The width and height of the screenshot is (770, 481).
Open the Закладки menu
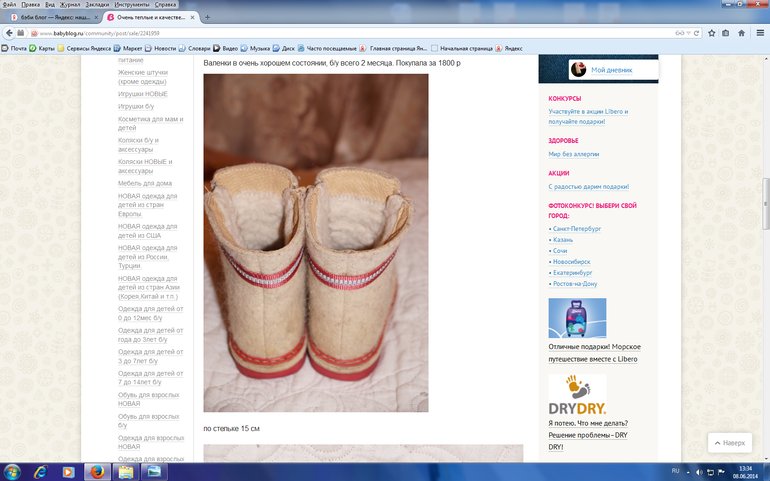tap(97, 4)
